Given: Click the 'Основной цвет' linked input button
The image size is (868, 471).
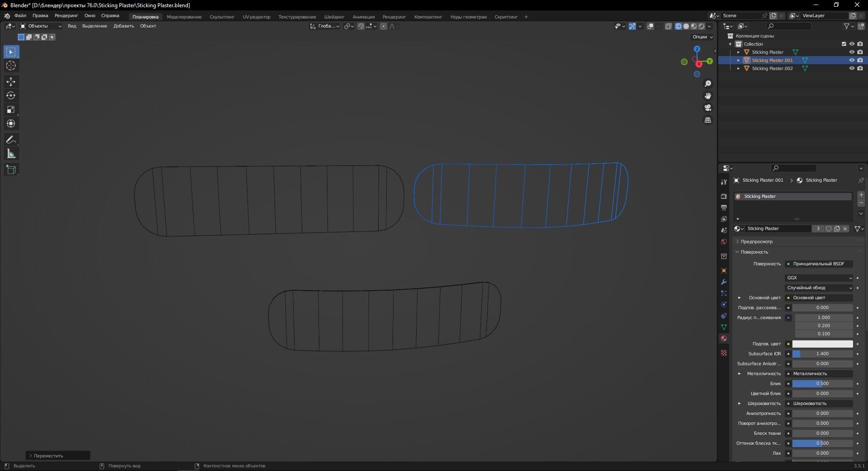Looking at the screenshot, I should [x=819, y=298].
